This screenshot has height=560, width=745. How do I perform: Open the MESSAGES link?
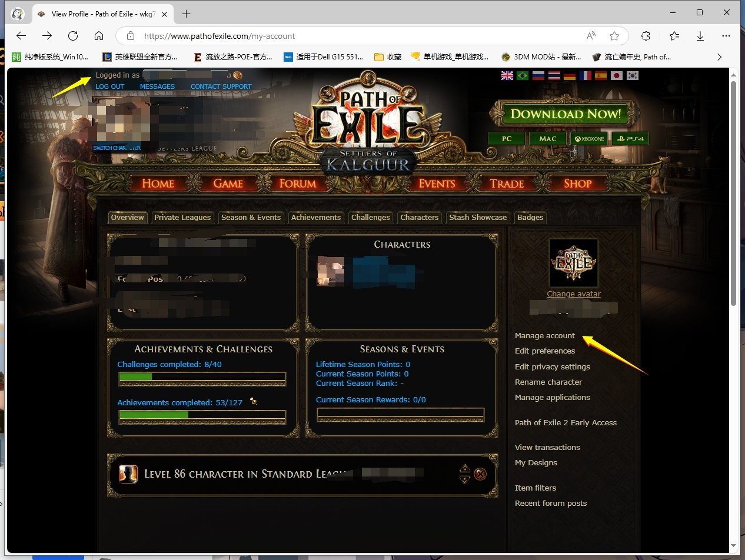pos(157,86)
